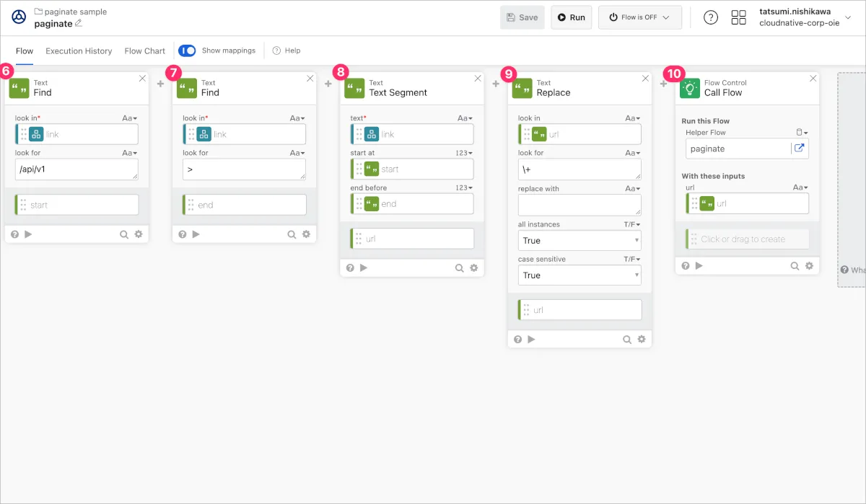Click the Save button
This screenshot has height=504, width=866.
[522, 17]
